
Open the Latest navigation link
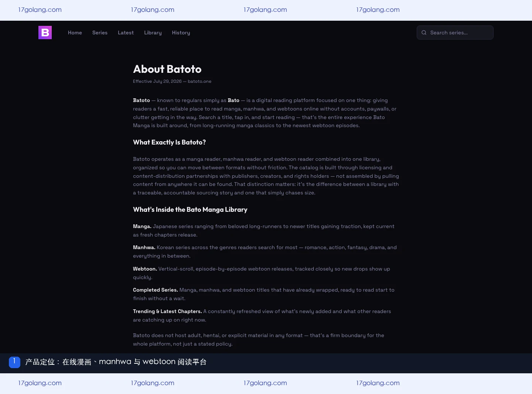pos(126,33)
